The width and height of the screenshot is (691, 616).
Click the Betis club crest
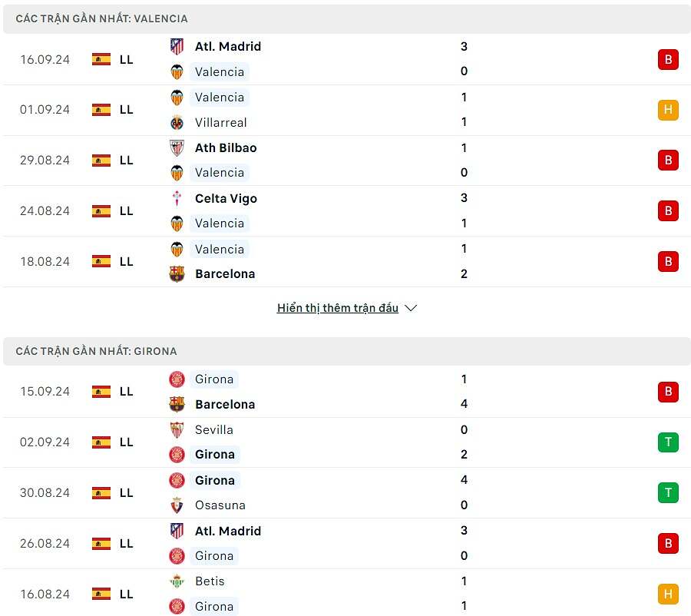(177, 581)
